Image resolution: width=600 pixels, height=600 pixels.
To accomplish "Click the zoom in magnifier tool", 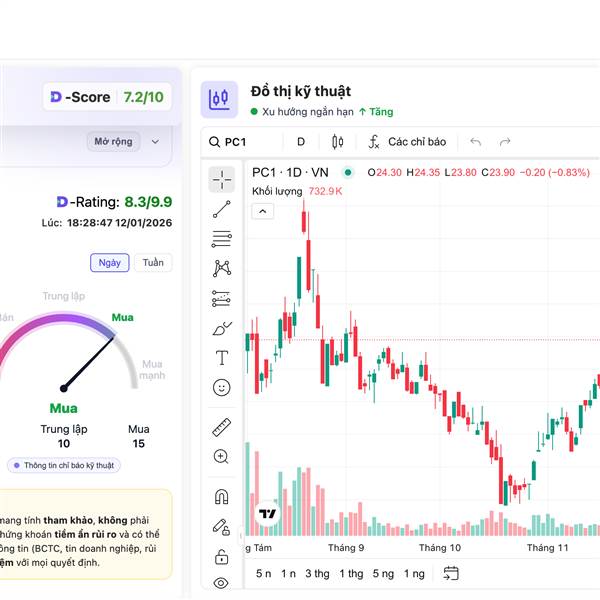I will coord(222,456).
